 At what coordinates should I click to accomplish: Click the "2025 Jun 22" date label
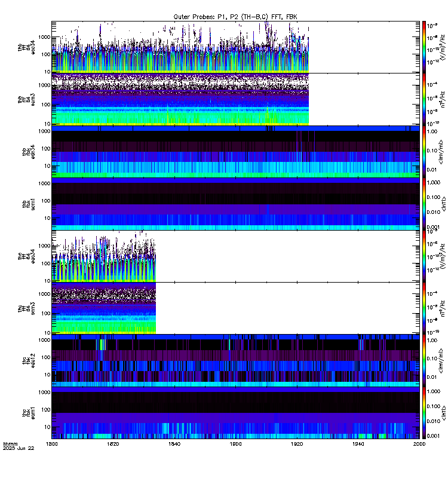coord(19,448)
